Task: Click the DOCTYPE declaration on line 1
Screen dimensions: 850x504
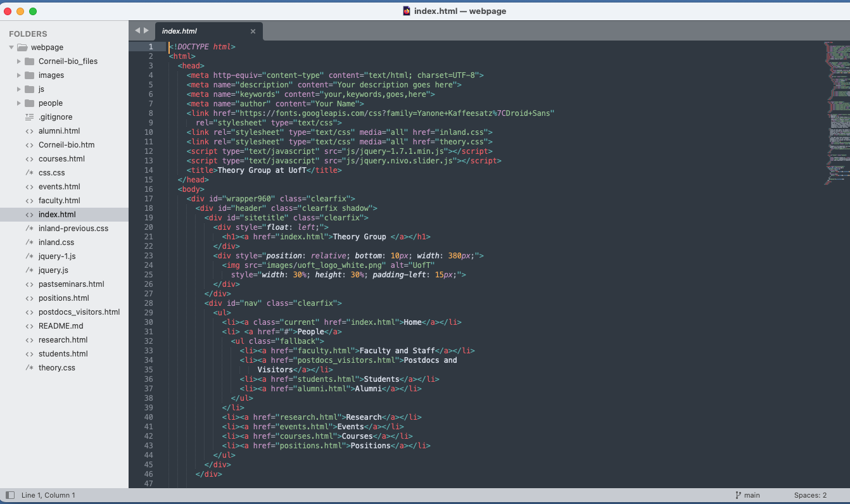Action: coord(202,47)
